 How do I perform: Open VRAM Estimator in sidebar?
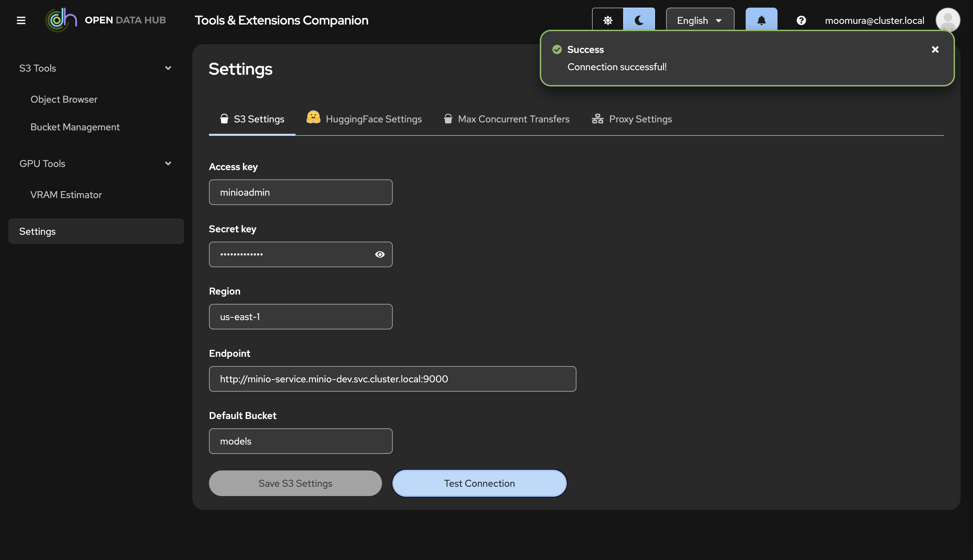coord(66,195)
